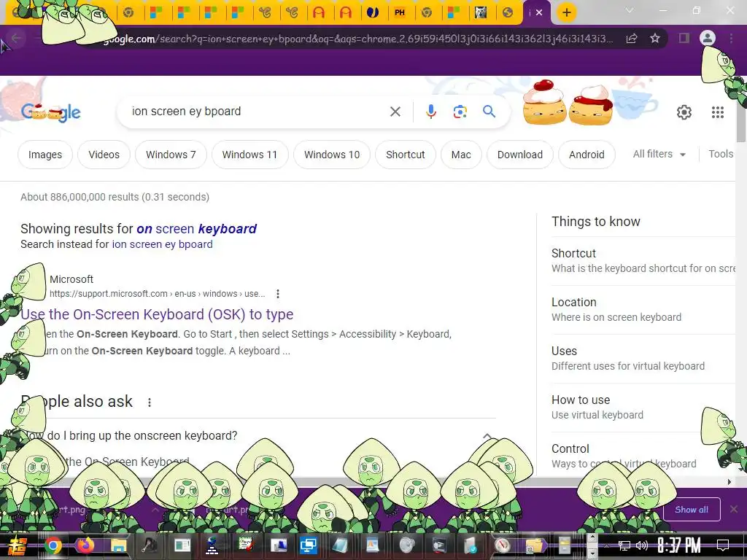Bookmark this tab with the star icon
Viewport: 747px width, 560px height.
655,38
